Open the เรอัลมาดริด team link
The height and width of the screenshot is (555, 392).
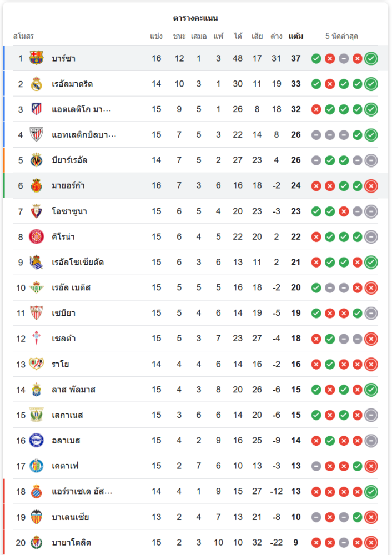click(72, 84)
